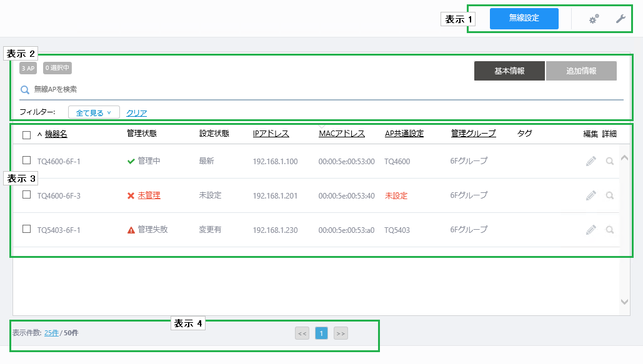Click the クリア filter link
Viewport: 643px width, 364px height.
(137, 113)
